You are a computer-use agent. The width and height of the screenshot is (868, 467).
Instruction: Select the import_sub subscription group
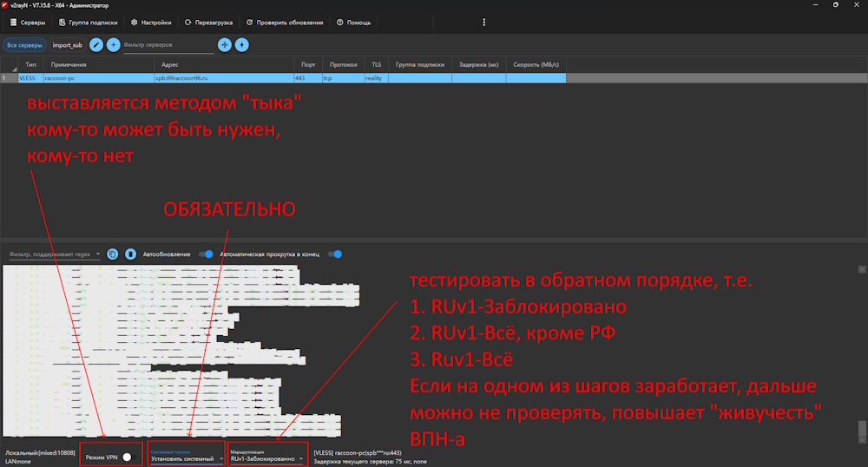pyautogui.click(x=68, y=44)
